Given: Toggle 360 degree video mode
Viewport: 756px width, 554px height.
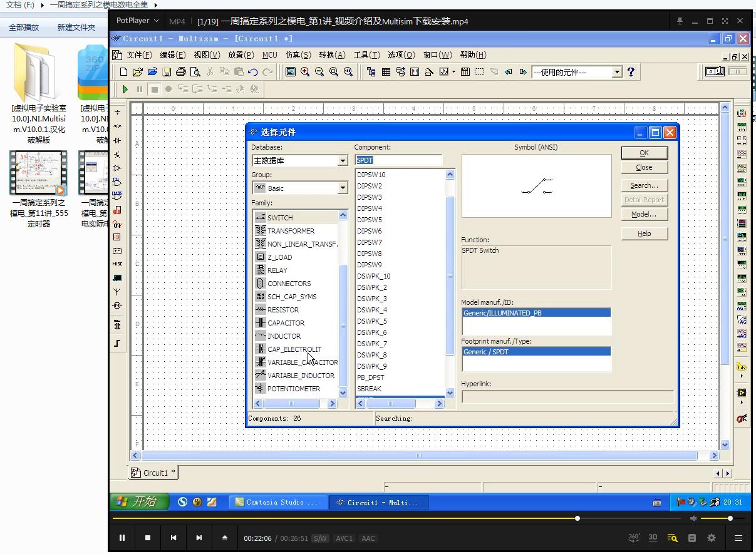Looking at the screenshot, I should 634,538.
